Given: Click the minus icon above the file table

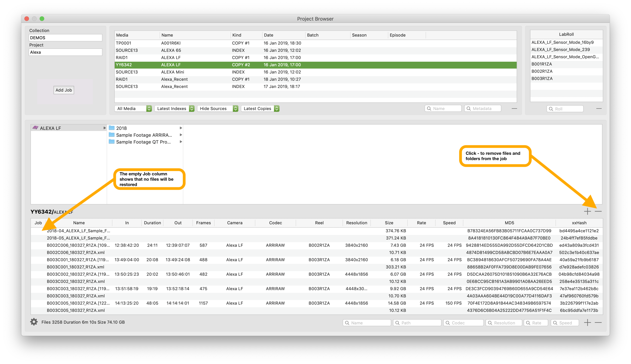Looking at the screenshot, I should (598, 212).
